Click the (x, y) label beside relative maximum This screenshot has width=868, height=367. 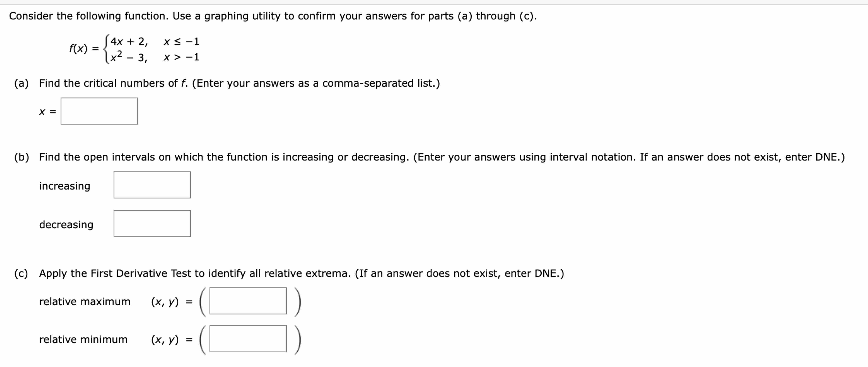click(165, 302)
